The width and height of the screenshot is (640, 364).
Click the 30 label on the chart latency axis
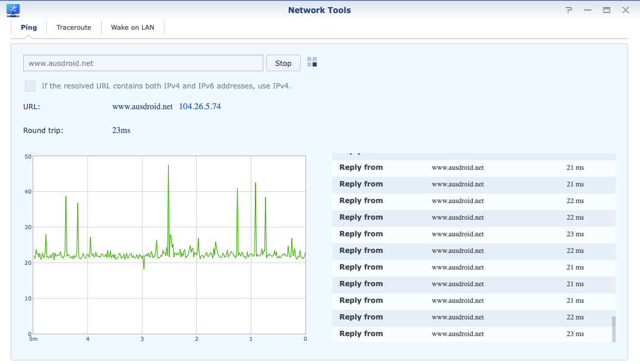[28, 227]
